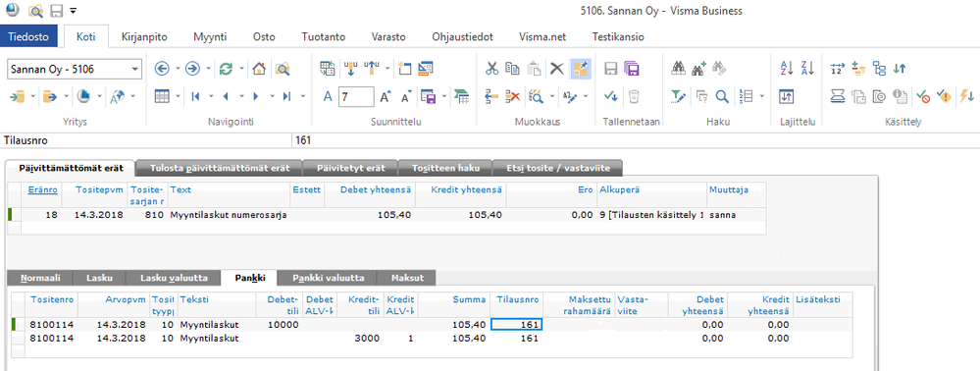980x371 pixels.
Task: Click the Copy icon in Muokkaus
Action: [512, 68]
